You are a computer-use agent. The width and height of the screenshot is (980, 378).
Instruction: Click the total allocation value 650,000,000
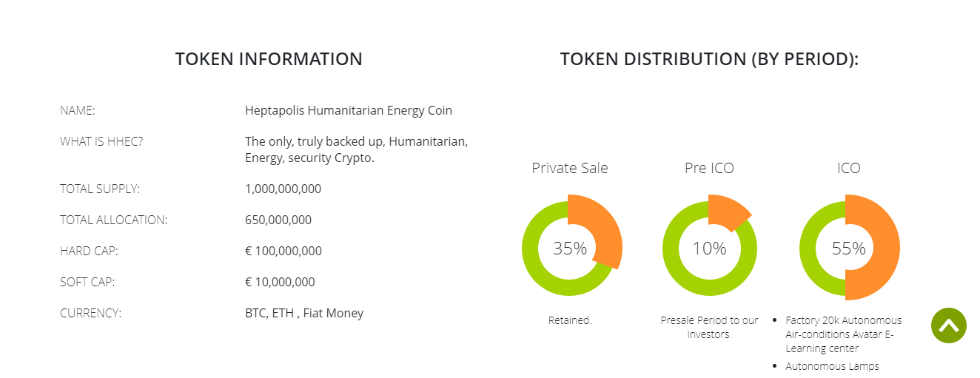(x=278, y=220)
